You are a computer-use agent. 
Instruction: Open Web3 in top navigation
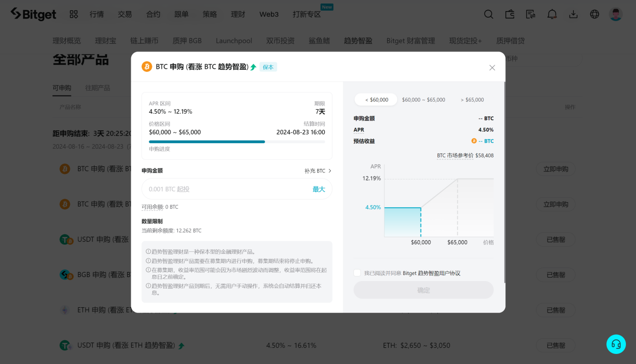coord(269,14)
